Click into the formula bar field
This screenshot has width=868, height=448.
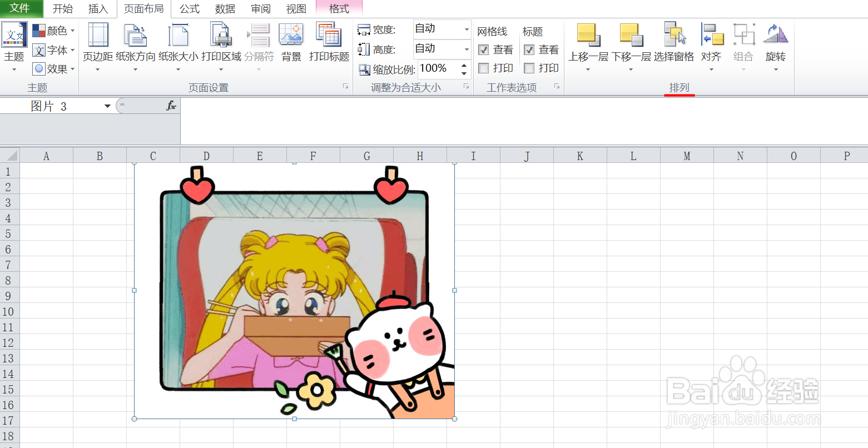pos(523,120)
